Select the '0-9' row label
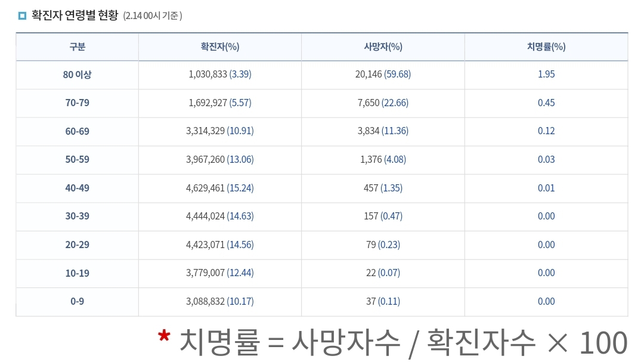 [77, 302]
